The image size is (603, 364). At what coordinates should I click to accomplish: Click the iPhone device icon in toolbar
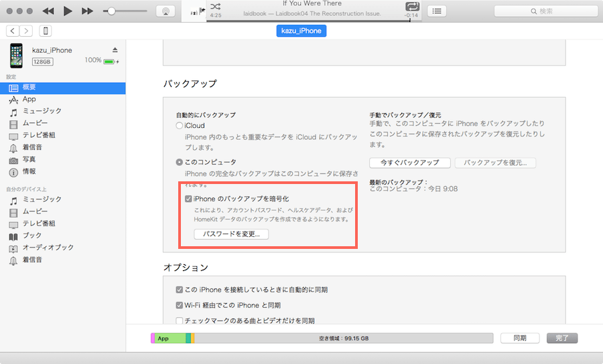(x=46, y=31)
